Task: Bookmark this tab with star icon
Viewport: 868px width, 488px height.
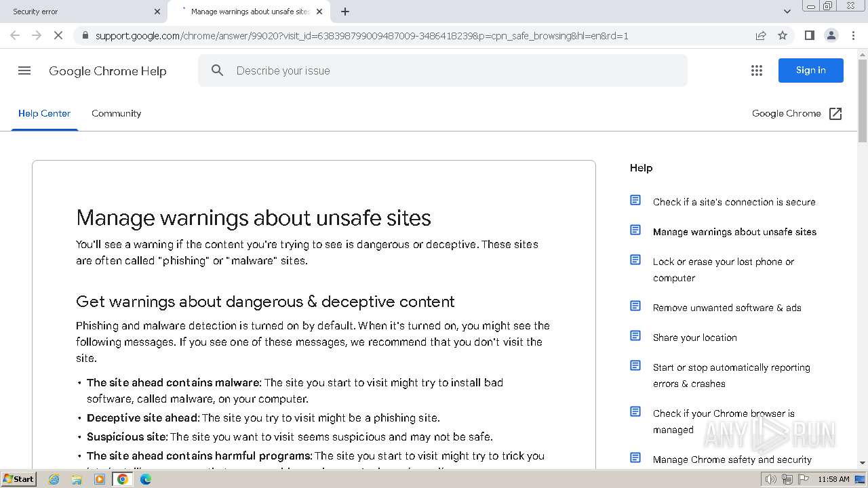Action: click(x=783, y=35)
